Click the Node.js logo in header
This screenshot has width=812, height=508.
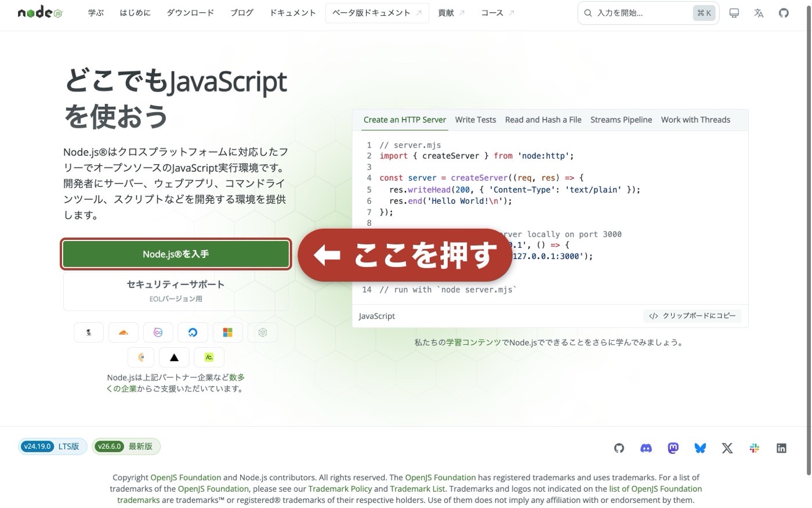click(39, 13)
